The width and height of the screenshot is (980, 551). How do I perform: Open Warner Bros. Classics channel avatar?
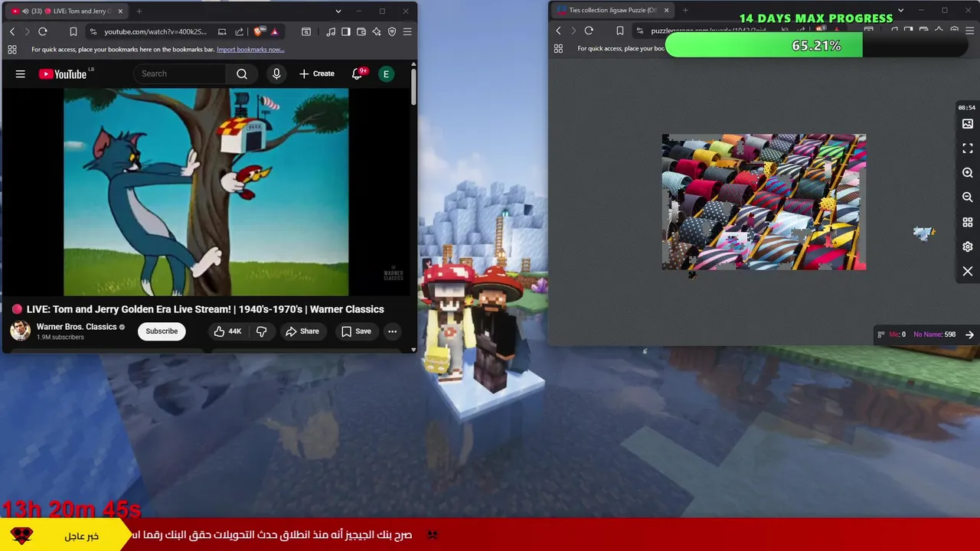click(20, 331)
